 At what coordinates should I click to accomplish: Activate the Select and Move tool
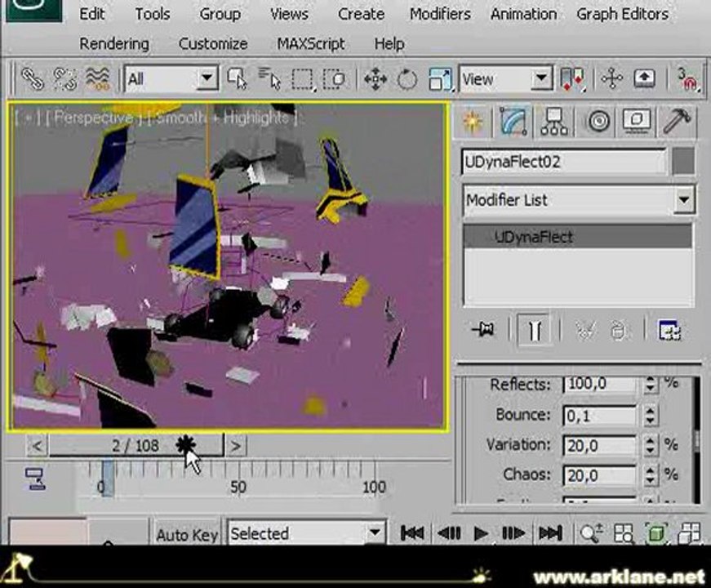(375, 79)
